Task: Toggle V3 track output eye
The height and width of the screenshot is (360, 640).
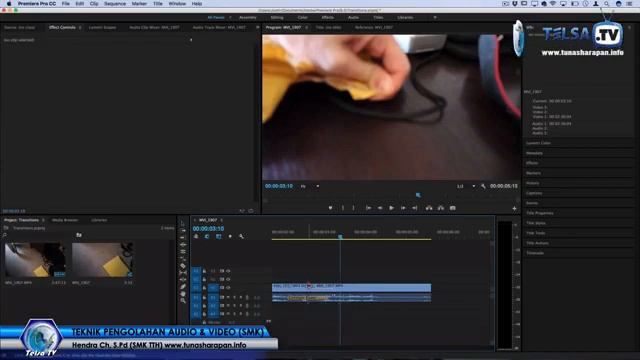Action: tap(228, 271)
